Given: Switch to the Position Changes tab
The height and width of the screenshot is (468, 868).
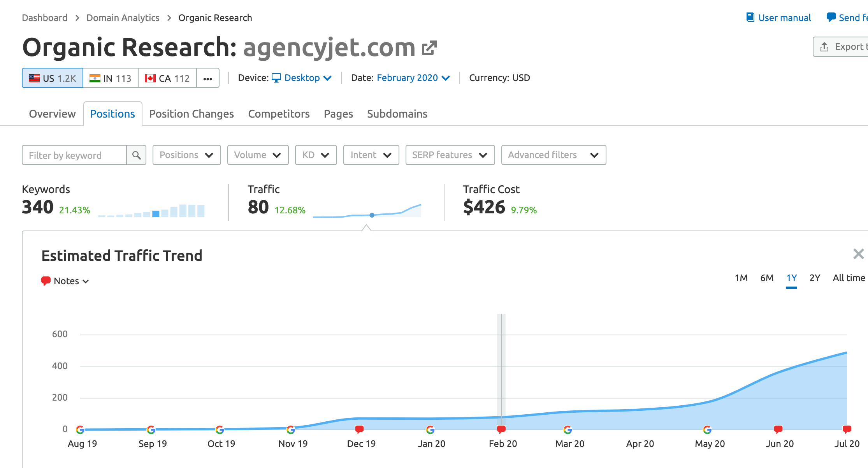Looking at the screenshot, I should click(x=192, y=114).
